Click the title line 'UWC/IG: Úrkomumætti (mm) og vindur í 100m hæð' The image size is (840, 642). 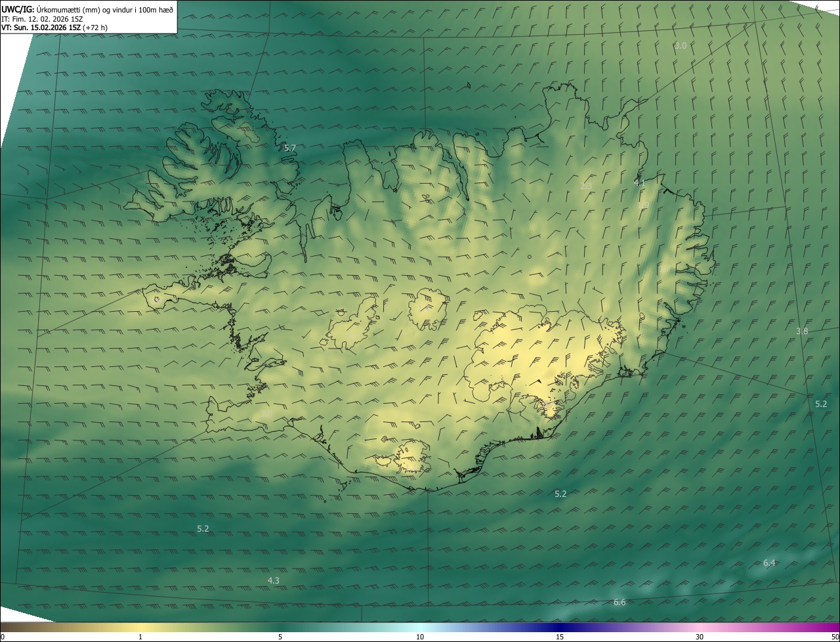[x=87, y=9]
